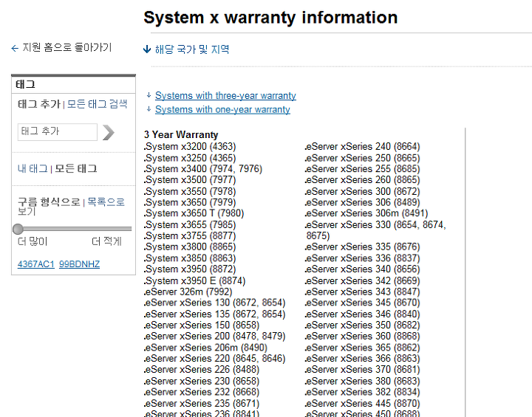Viewport: 532px width, 417px height.
Task: Open 지원 홈으로 돌아가기 link
Action: pyautogui.click(x=66, y=47)
